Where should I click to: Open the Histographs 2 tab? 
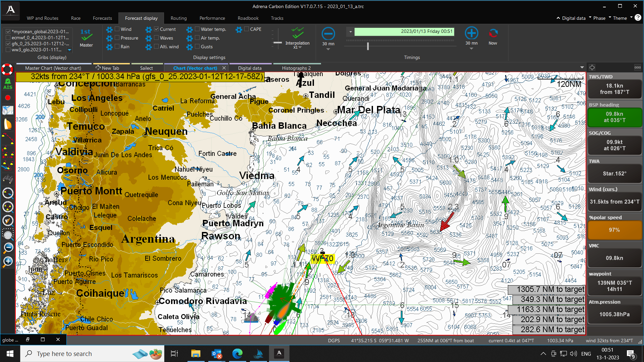click(x=296, y=68)
